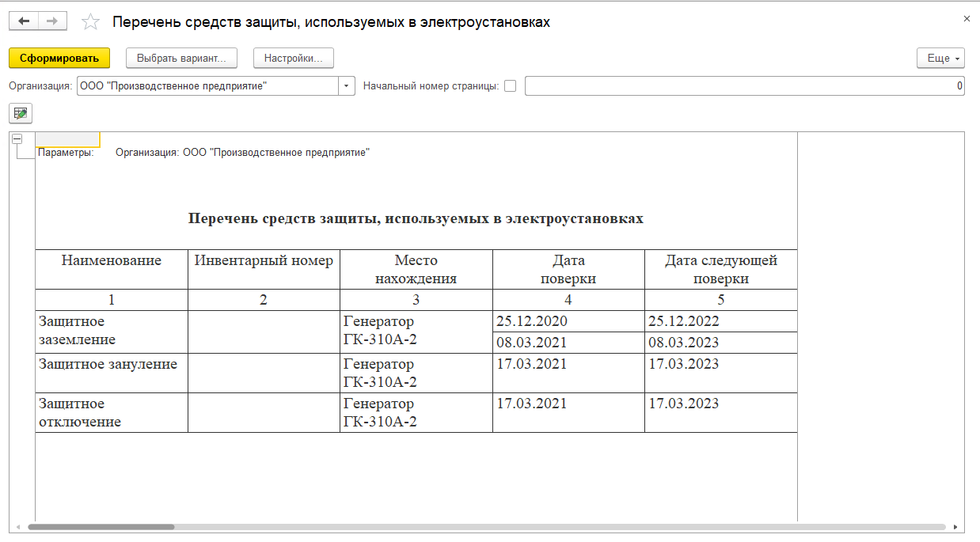Click the Организация text field
The image size is (980, 542).
[207, 86]
